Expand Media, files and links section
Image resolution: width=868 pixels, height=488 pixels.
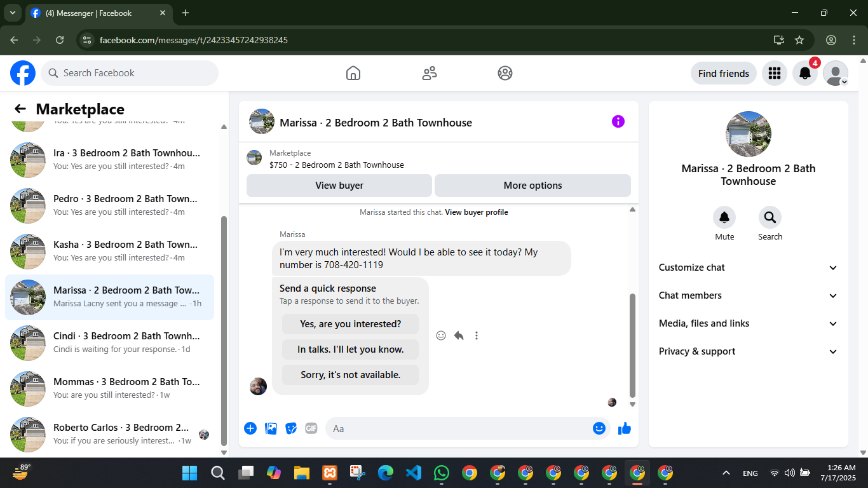[749, 323]
